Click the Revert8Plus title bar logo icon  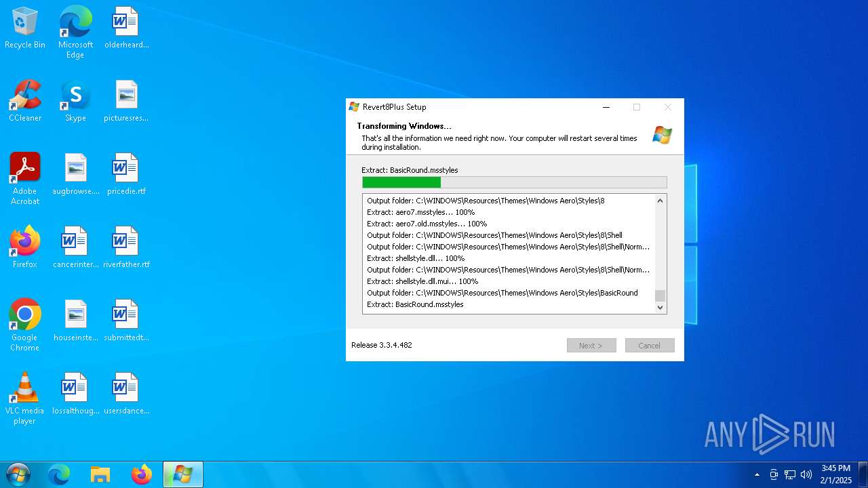(354, 107)
